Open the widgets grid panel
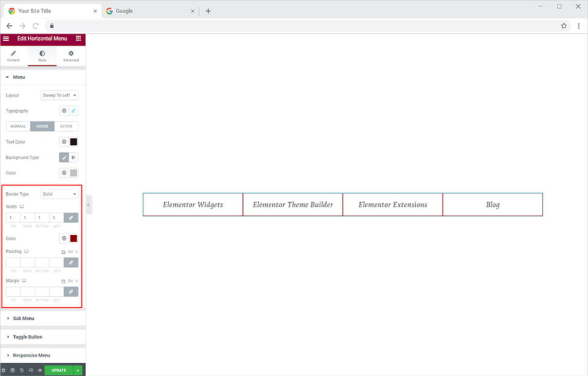This screenshot has height=376, width=588. point(78,38)
